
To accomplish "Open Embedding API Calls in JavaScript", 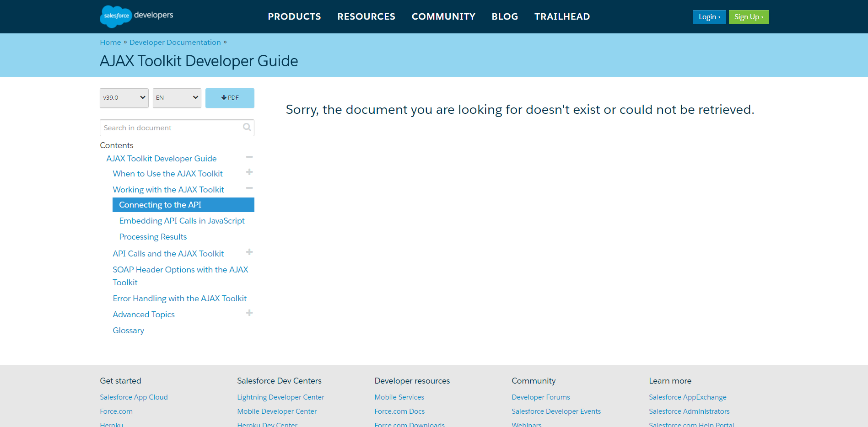I will click(182, 221).
